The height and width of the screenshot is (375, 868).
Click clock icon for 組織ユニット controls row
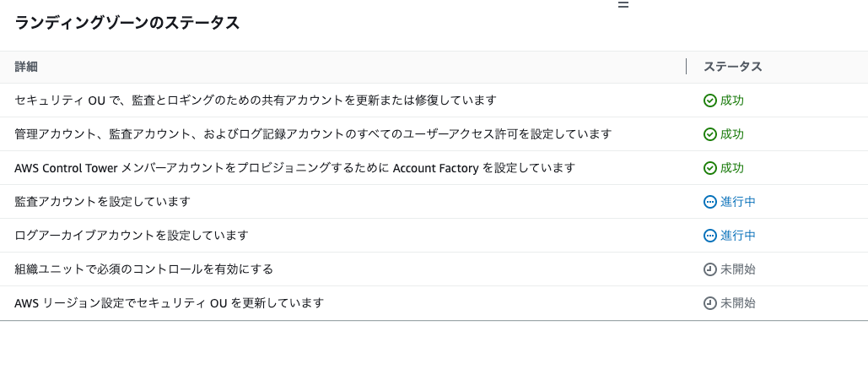(x=709, y=269)
